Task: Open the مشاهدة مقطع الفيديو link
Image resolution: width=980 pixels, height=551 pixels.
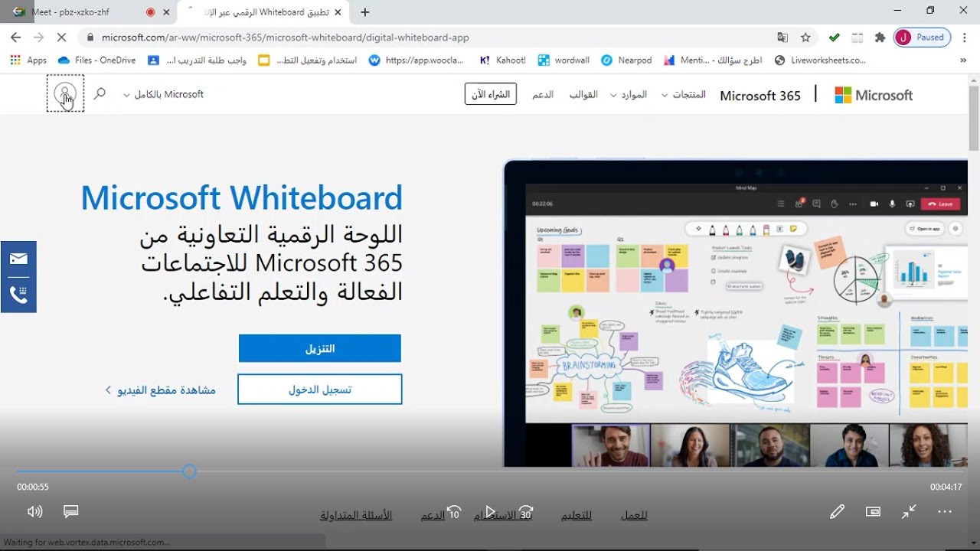Action: point(160,390)
